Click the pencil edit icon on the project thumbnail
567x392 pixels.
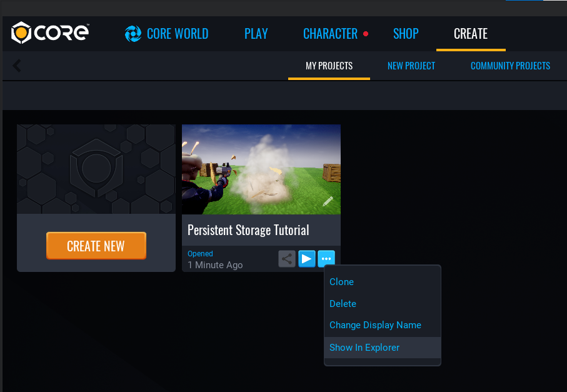pos(328,201)
